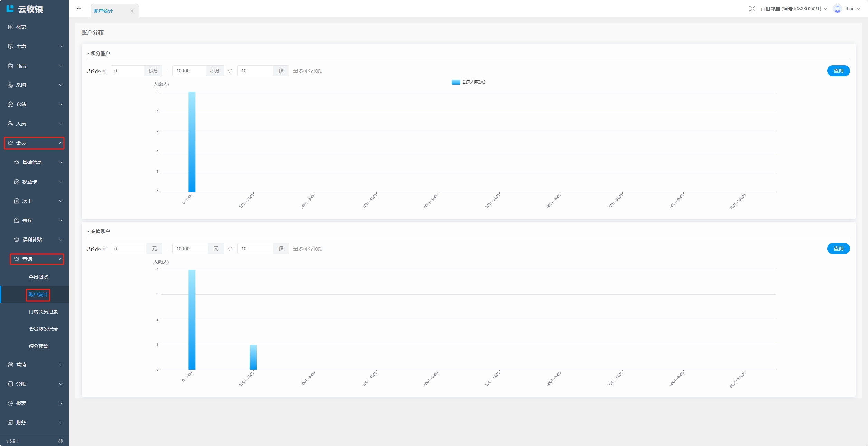Click the 概览 overview icon
The image size is (868, 446).
10,27
